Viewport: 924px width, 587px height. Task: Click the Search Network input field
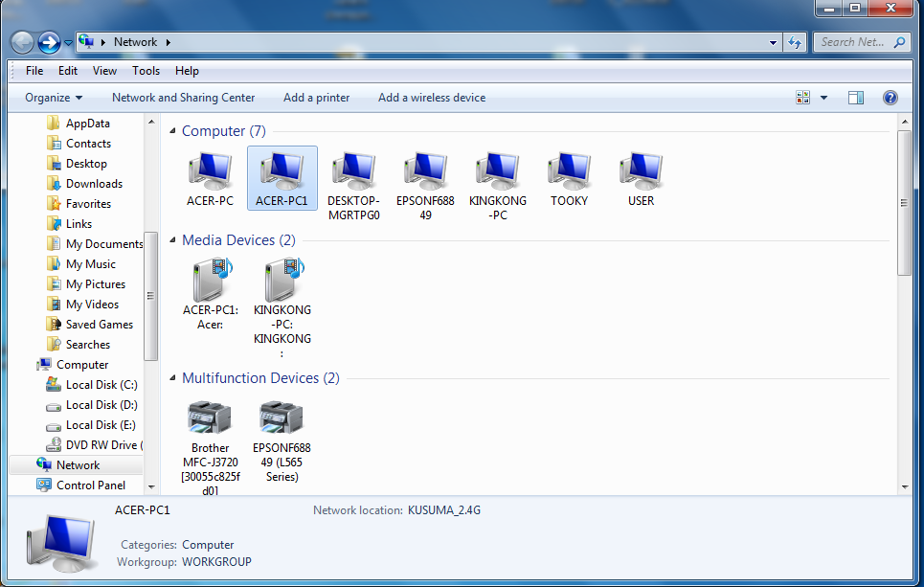click(x=862, y=42)
